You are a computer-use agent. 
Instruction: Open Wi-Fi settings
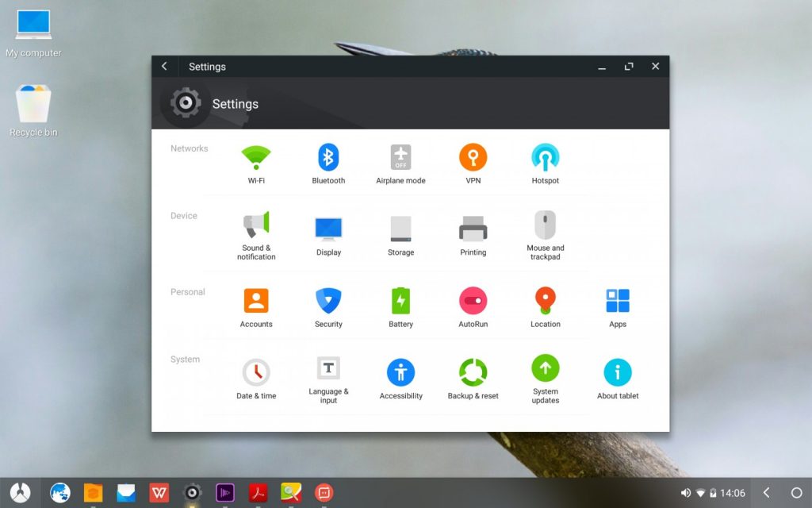point(256,159)
